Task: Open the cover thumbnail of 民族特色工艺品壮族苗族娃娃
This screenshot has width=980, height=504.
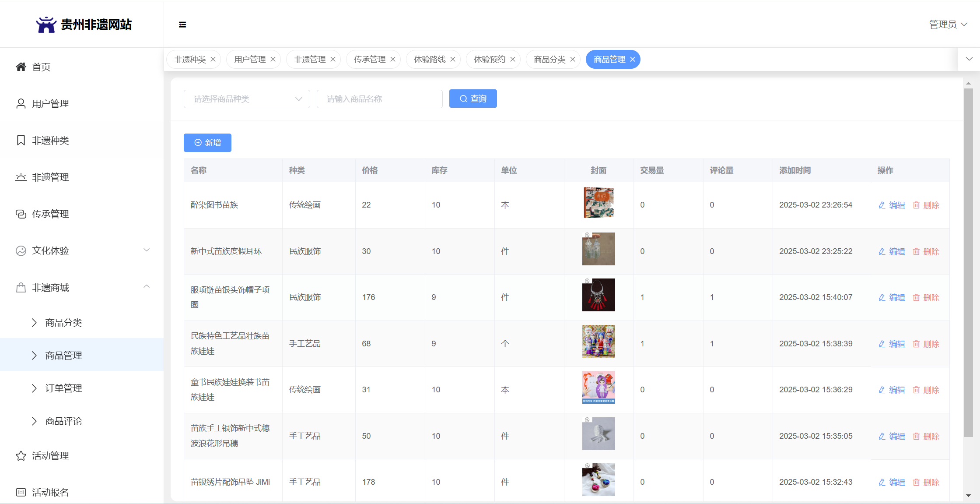Action: click(598, 341)
